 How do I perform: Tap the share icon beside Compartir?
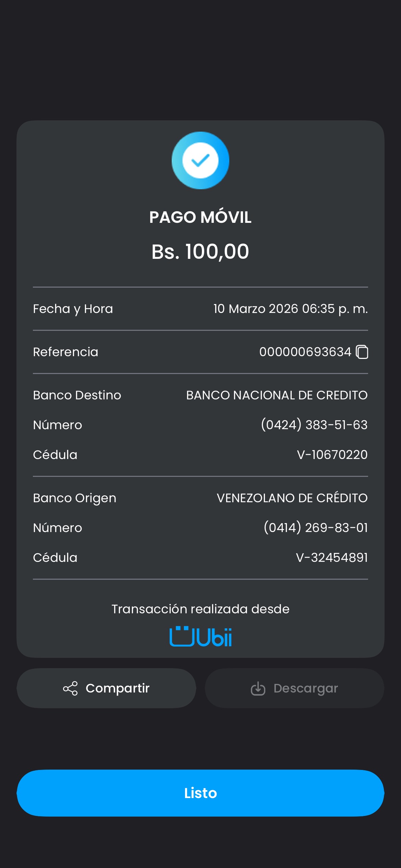pyautogui.click(x=70, y=688)
